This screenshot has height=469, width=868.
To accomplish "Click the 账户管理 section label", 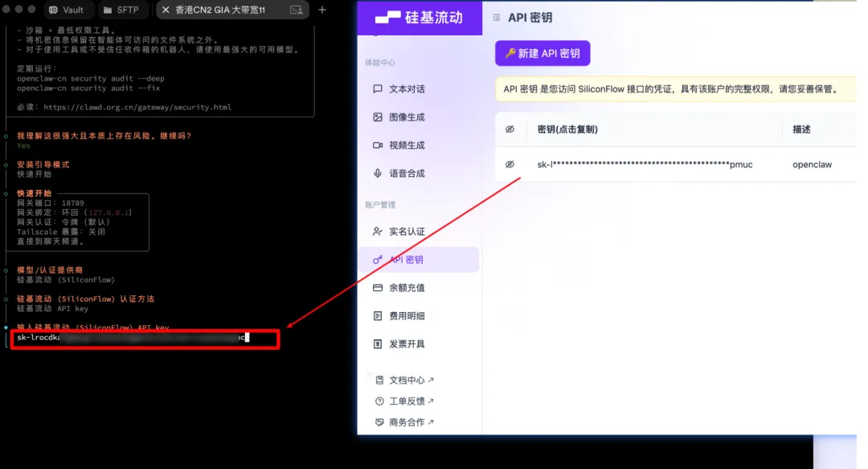I will pyautogui.click(x=379, y=205).
